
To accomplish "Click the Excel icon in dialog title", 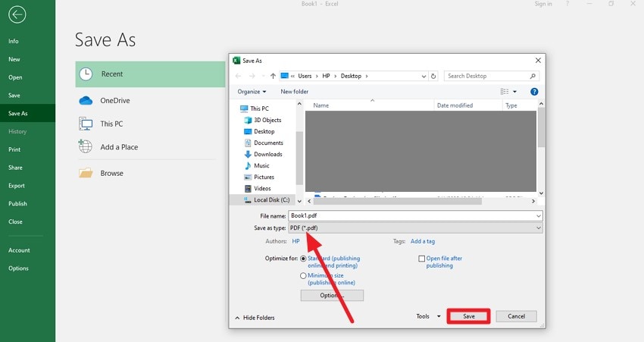I will click(236, 61).
